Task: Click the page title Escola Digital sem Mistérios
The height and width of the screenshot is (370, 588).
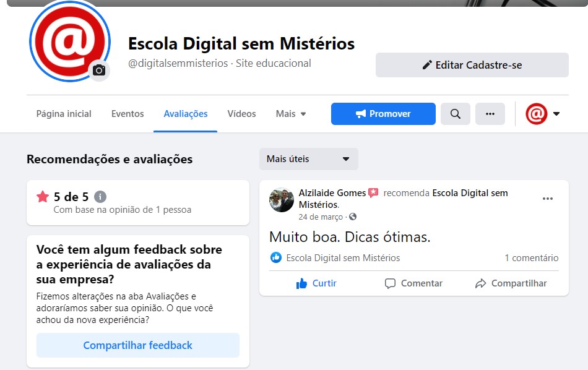Action: [x=241, y=43]
